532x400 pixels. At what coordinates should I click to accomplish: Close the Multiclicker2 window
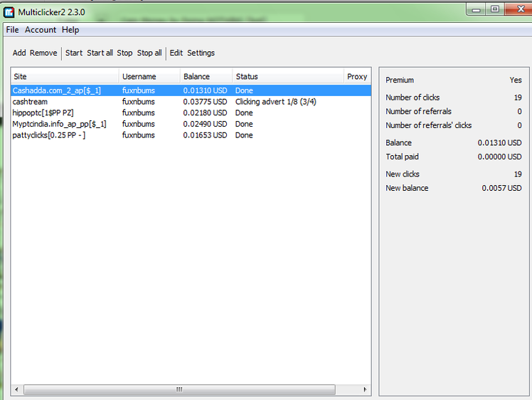tap(519, 9)
